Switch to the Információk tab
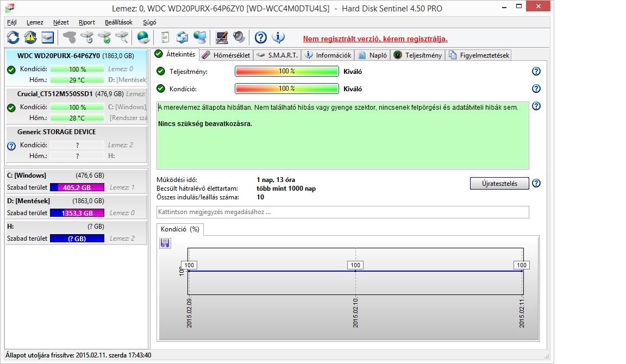Image resolution: width=626 pixels, height=364 pixels. click(328, 55)
